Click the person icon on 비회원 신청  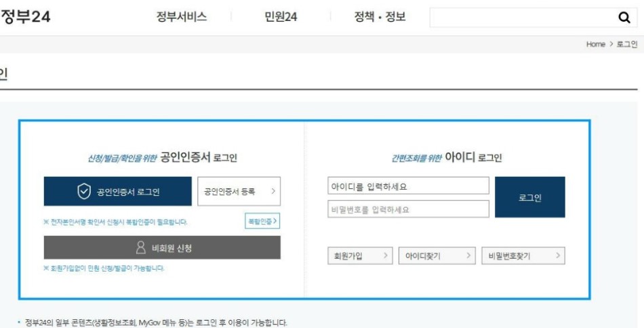141,247
